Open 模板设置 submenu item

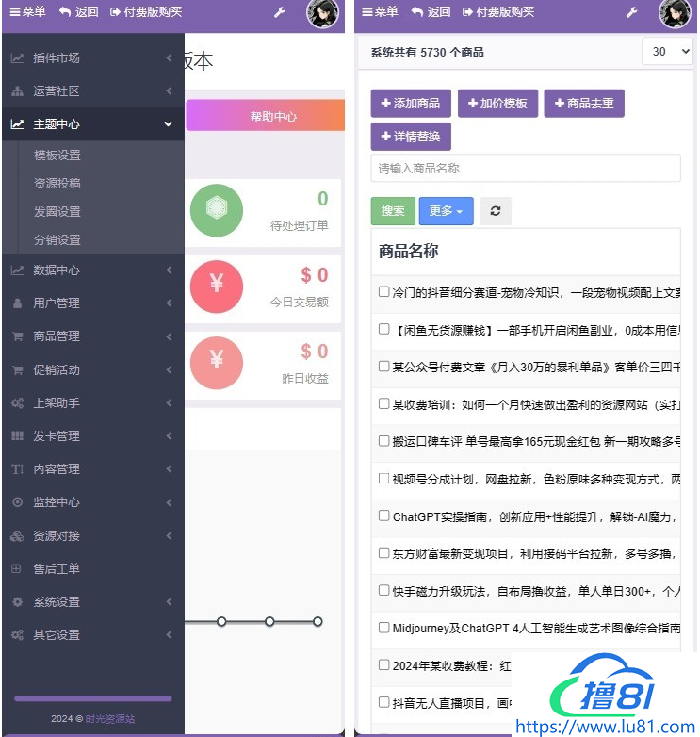[x=57, y=156]
